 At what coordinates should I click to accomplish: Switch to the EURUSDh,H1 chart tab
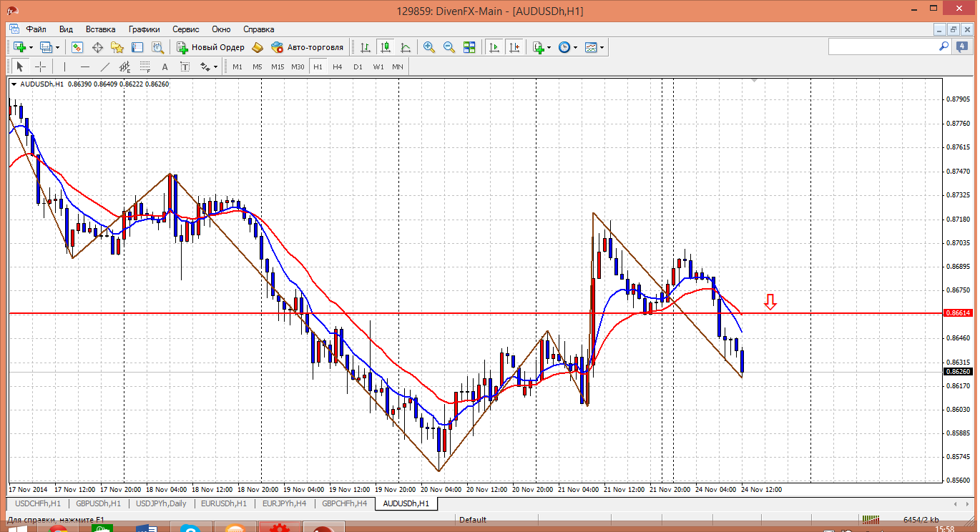point(224,503)
